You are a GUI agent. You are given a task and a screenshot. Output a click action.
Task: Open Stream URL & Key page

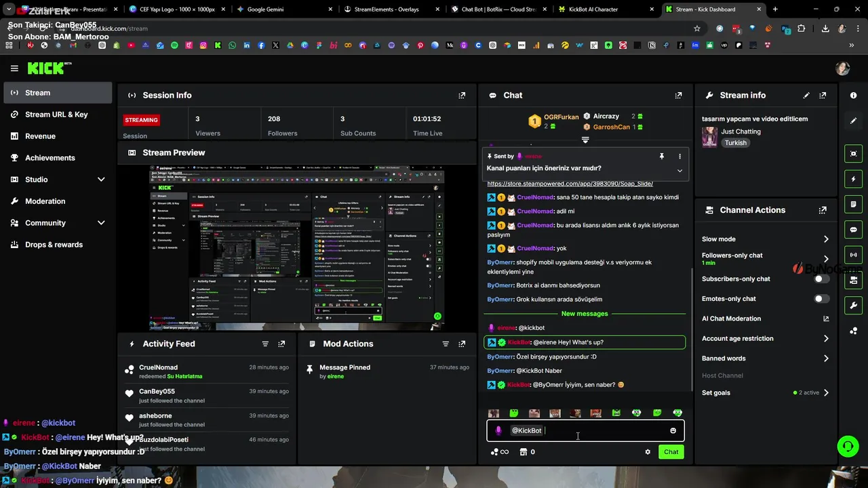coord(58,115)
